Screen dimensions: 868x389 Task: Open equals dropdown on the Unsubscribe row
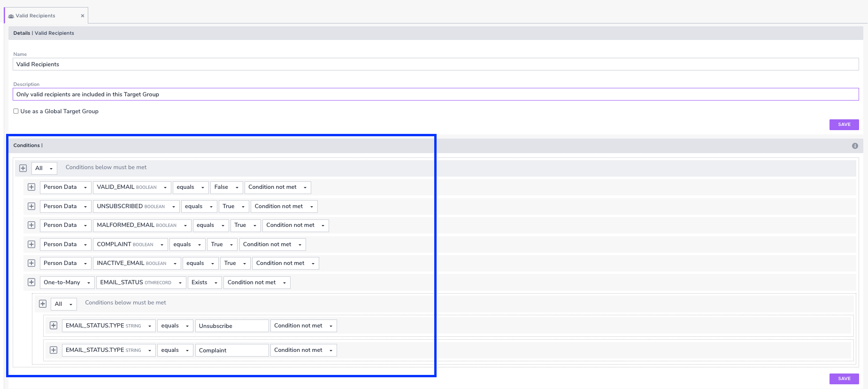point(175,326)
